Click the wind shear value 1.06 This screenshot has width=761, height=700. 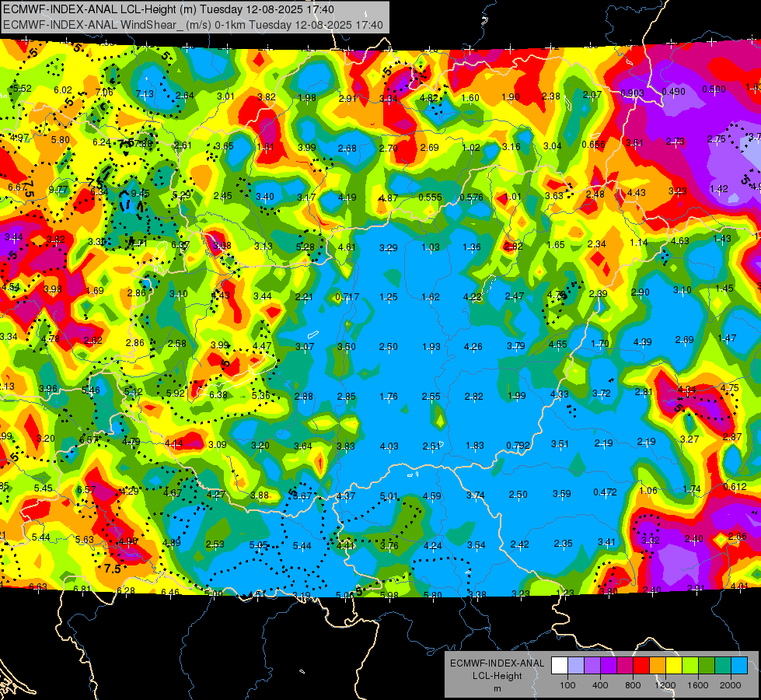tap(648, 491)
